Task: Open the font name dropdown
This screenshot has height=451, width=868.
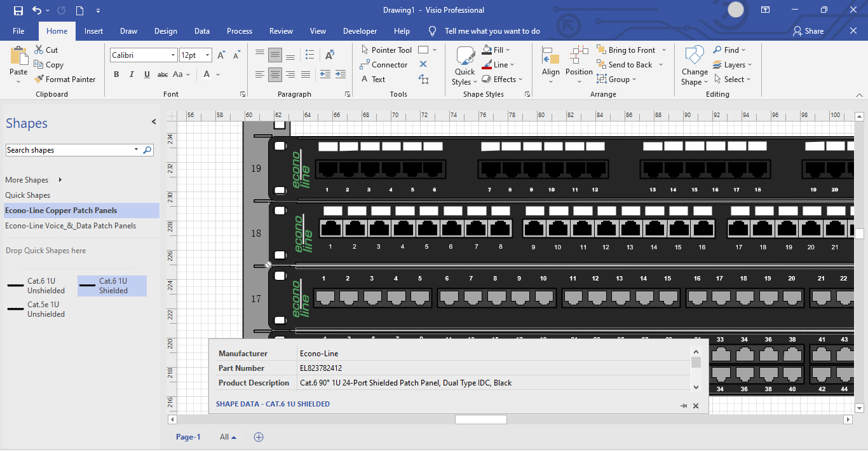Action: [x=173, y=55]
